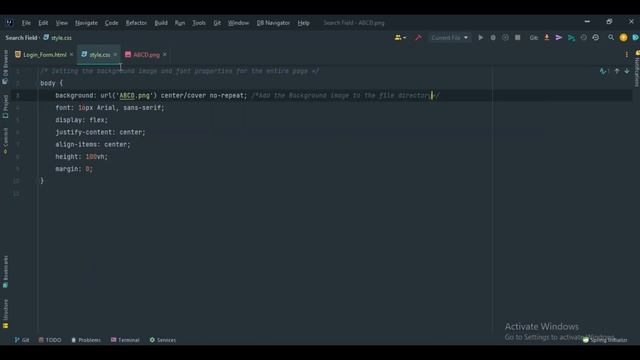Image resolution: width=640 pixels, height=360 pixels.
Task: Open the Refactor menu
Action: coord(136,23)
